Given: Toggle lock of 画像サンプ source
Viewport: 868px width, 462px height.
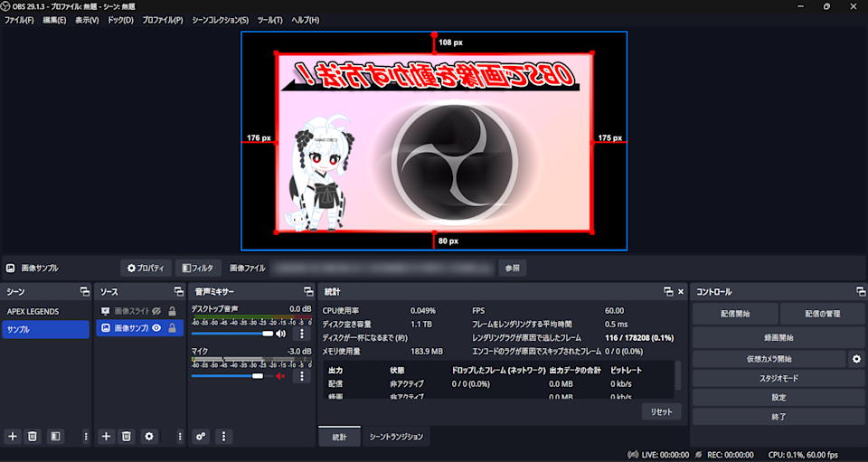Looking at the screenshot, I should pos(172,328).
